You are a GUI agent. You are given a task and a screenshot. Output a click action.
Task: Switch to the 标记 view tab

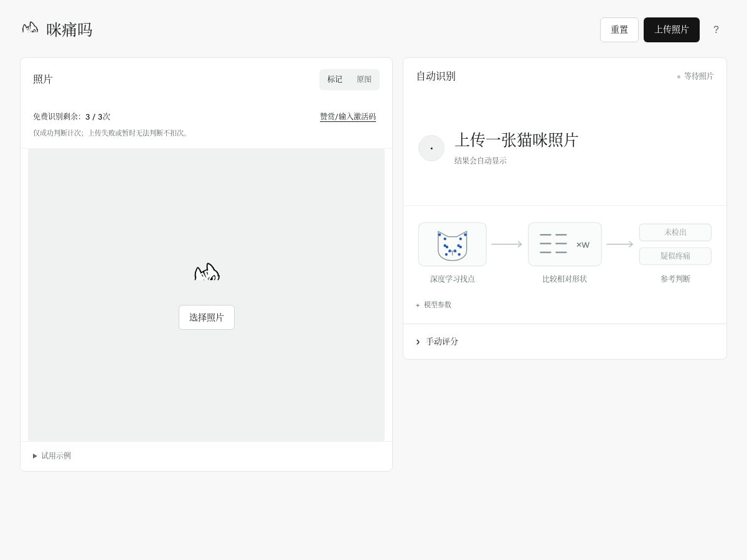tap(335, 80)
